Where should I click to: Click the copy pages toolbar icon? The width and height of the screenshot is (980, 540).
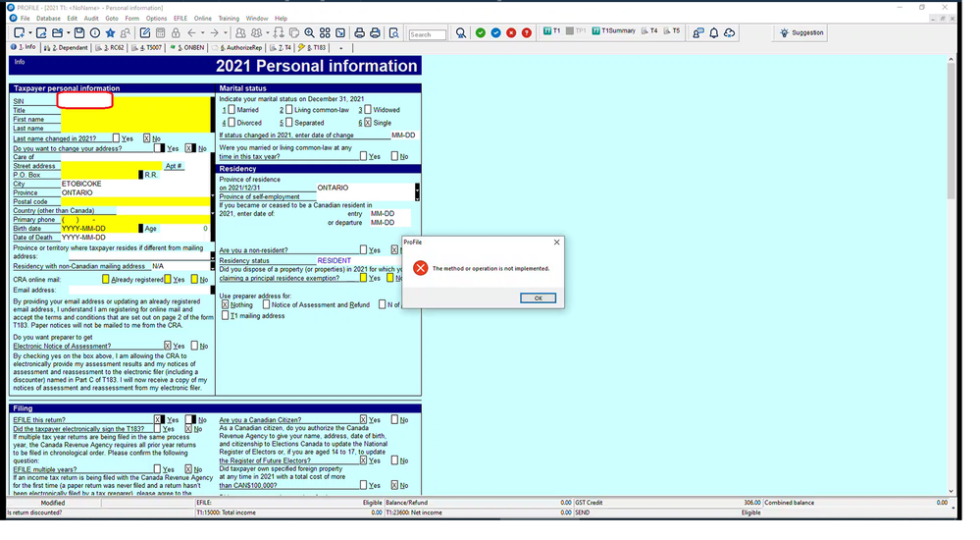coord(293,33)
